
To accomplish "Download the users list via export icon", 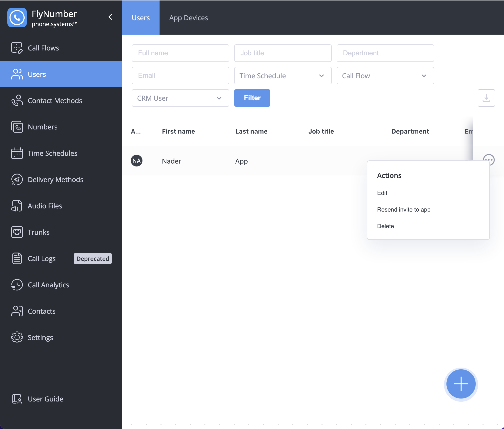I will click(486, 98).
